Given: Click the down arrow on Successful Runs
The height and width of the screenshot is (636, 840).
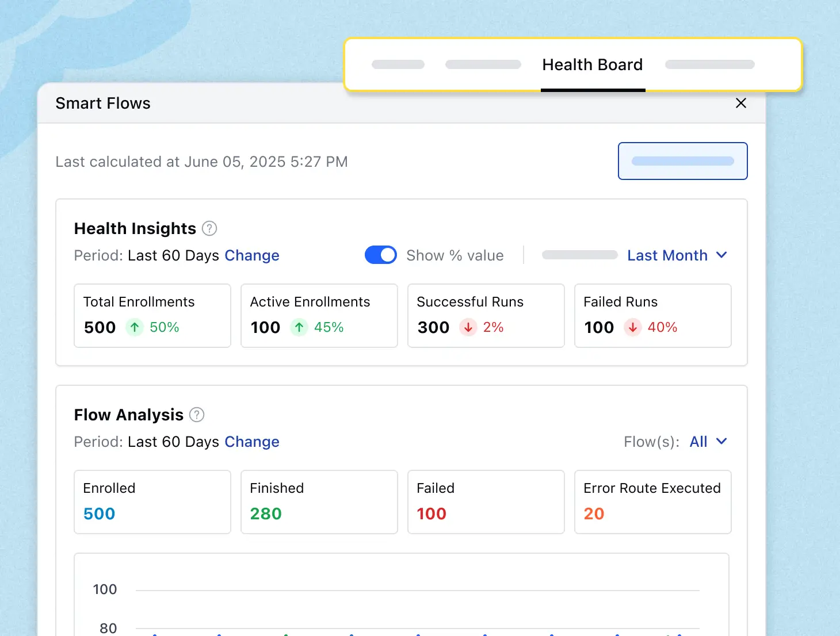Looking at the screenshot, I should click(468, 327).
